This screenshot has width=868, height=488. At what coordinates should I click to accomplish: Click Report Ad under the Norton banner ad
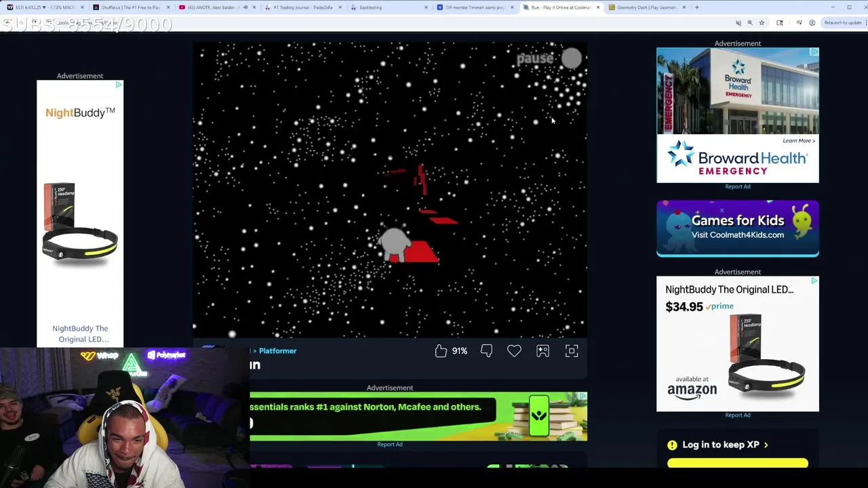pos(390,444)
